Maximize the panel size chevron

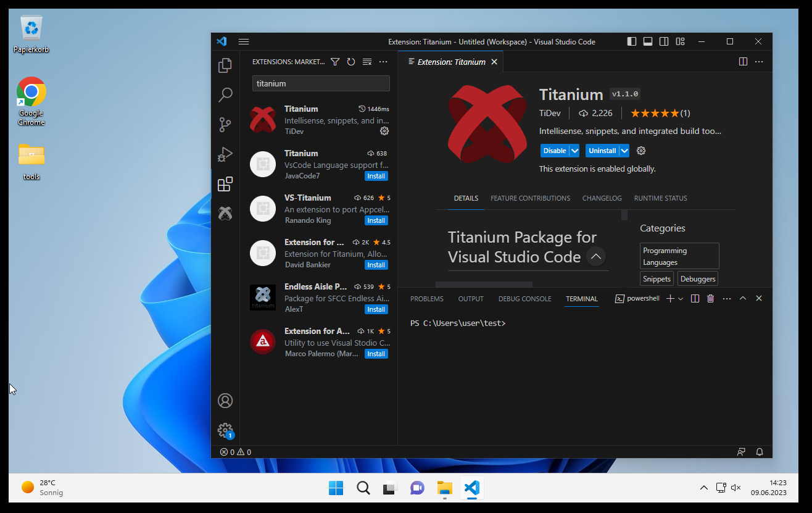(743, 298)
